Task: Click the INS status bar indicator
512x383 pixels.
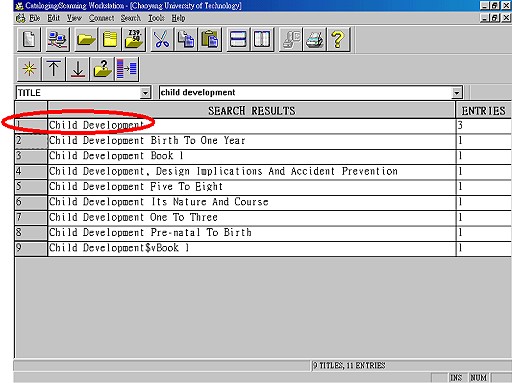Action: pos(456,378)
